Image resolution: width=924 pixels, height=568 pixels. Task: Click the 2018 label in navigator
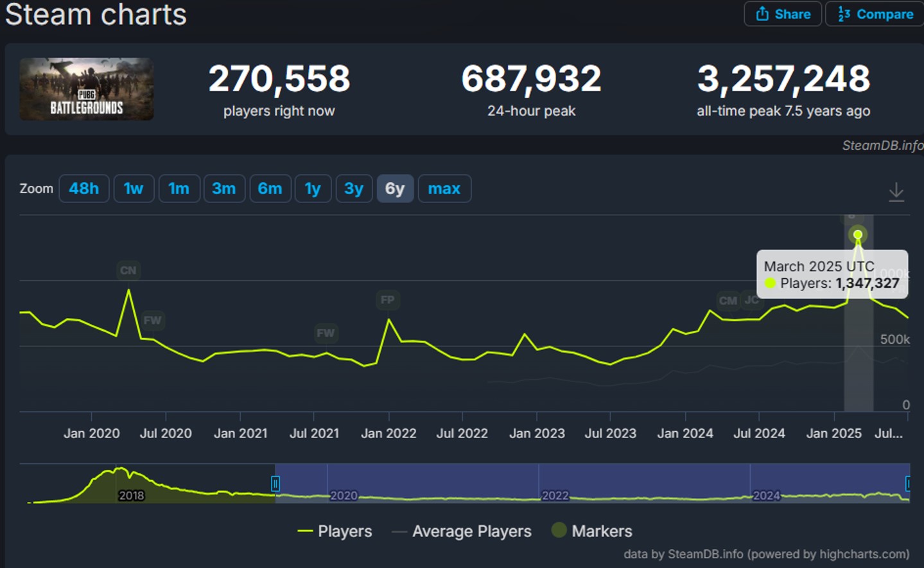132,496
